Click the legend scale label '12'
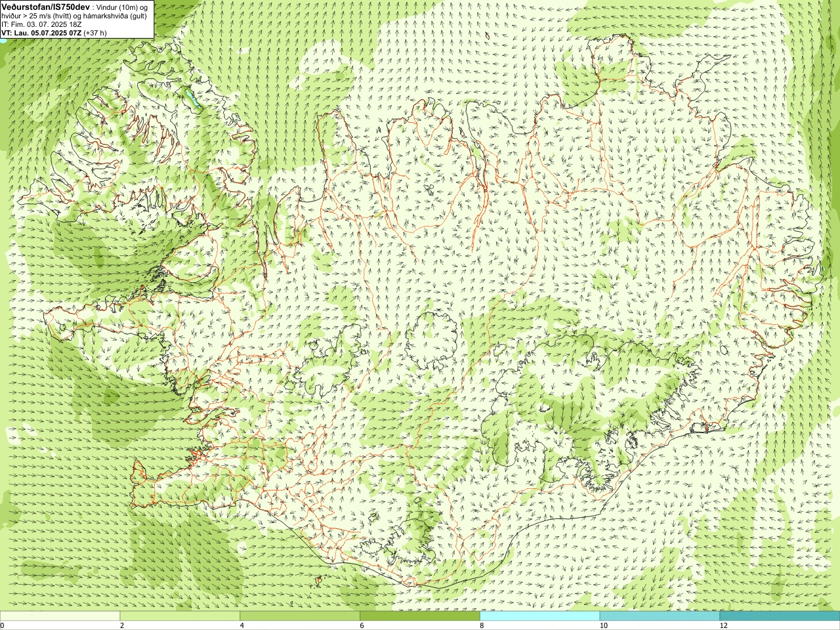The width and height of the screenshot is (840, 630). click(723, 625)
